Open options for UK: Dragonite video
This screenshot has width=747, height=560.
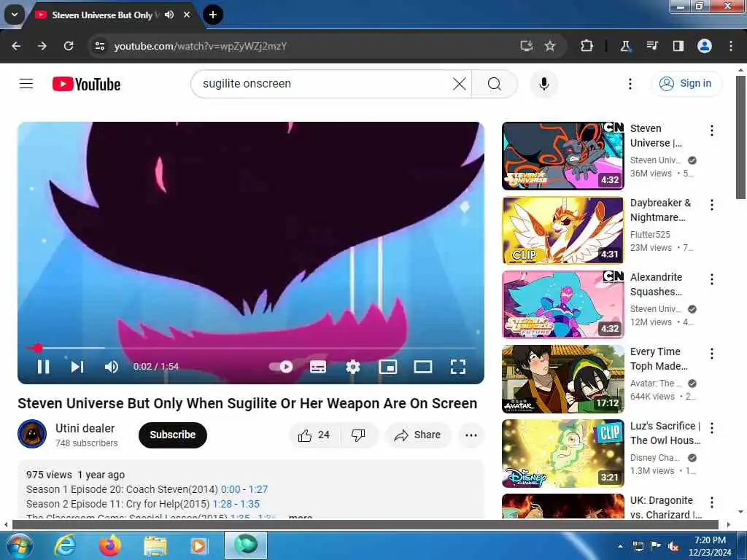click(711, 502)
